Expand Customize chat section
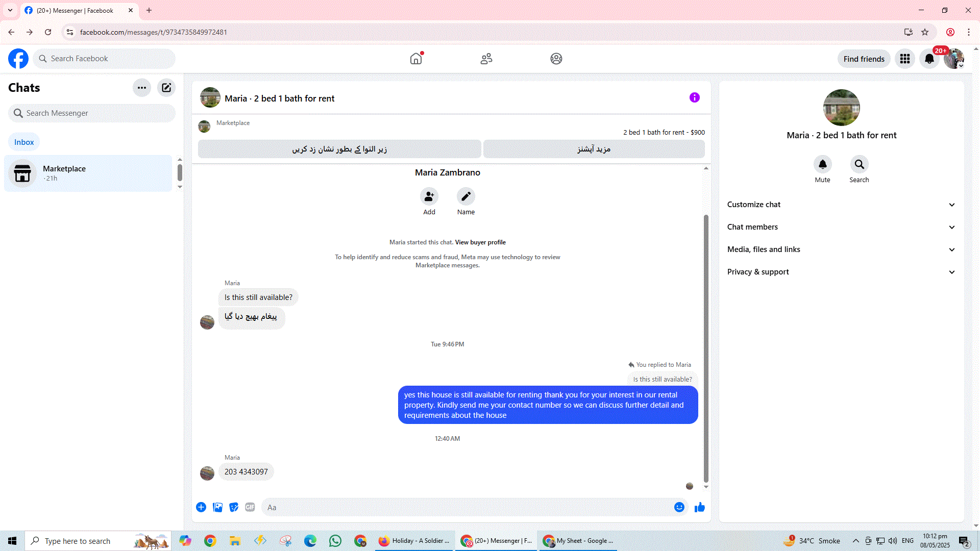This screenshot has width=980, height=551. tap(841, 205)
